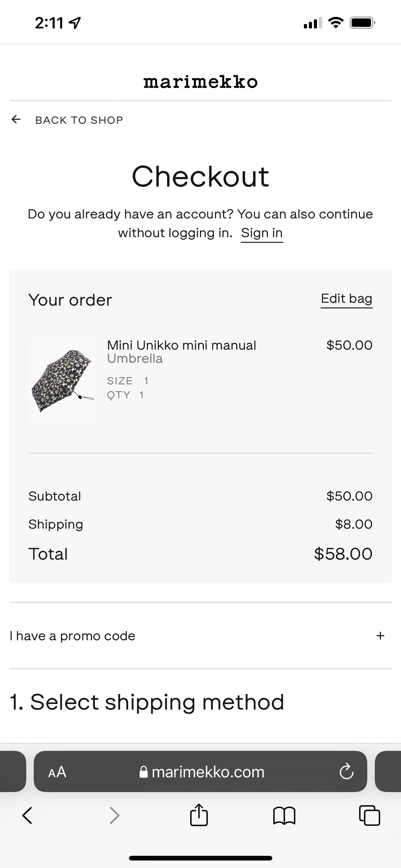Tap the Safari share icon
Screen dimensions: 401x868
pyautogui.click(x=199, y=816)
